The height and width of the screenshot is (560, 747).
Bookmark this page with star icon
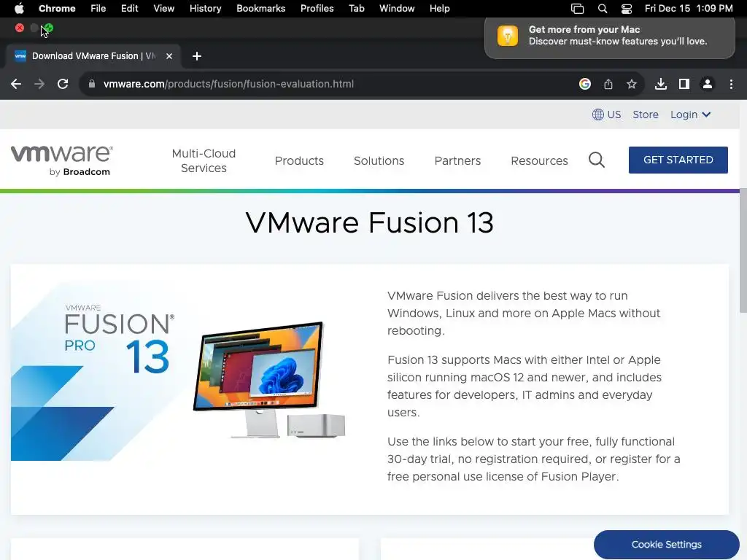(631, 85)
